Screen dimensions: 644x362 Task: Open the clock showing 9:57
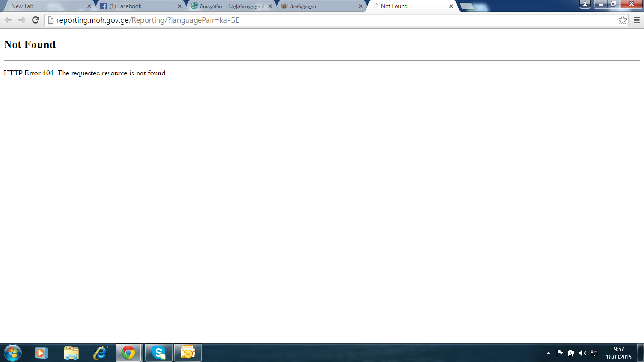pyautogui.click(x=619, y=353)
